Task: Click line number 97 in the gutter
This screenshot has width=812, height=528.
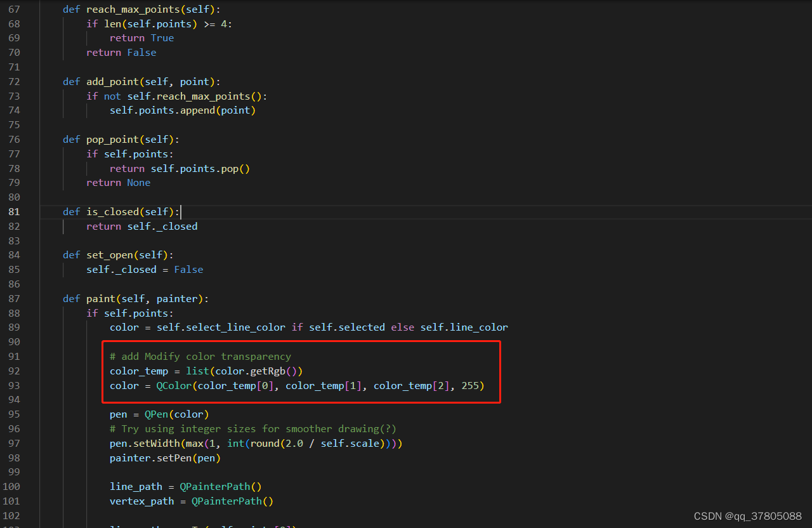Action: point(14,444)
